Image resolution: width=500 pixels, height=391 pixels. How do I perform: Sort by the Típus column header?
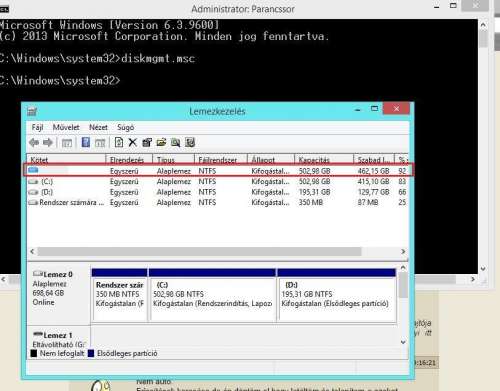coord(173,160)
